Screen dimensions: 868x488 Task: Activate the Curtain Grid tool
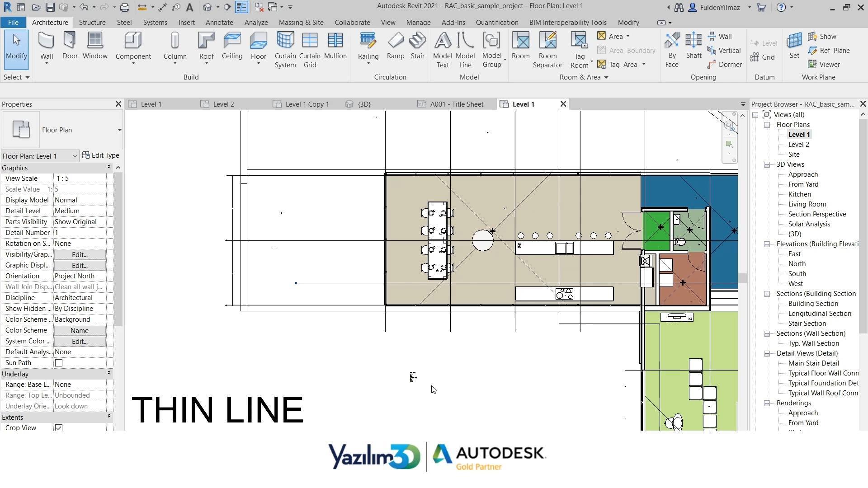point(310,50)
